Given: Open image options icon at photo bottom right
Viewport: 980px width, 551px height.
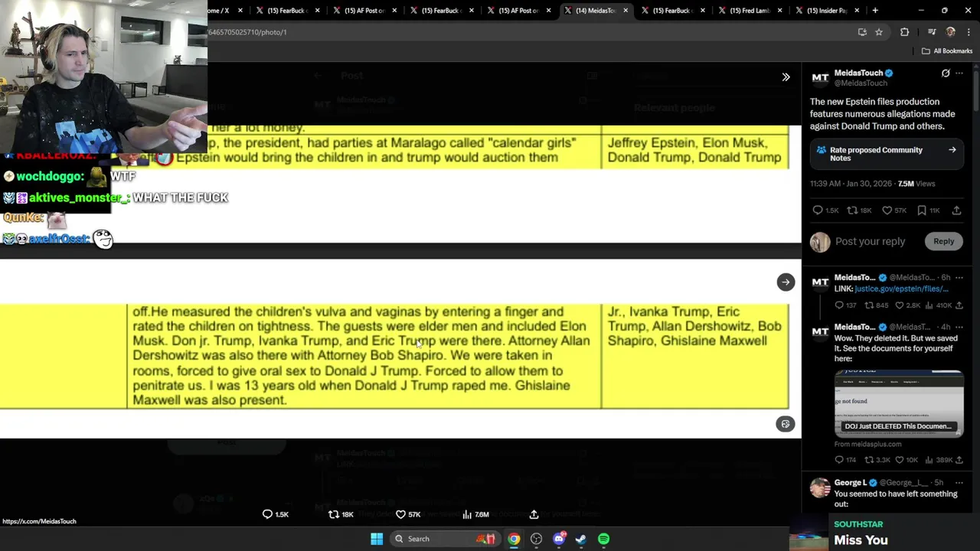Looking at the screenshot, I should pyautogui.click(x=786, y=424).
